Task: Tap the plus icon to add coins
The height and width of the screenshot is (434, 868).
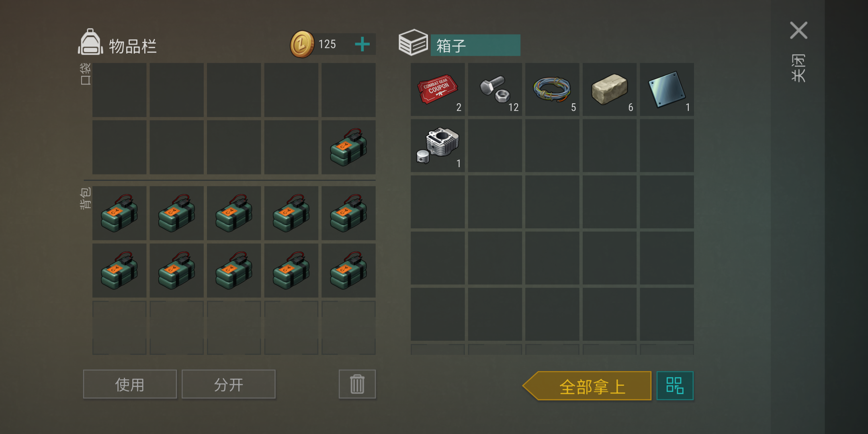Action: pyautogui.click(x=362, y=44)
